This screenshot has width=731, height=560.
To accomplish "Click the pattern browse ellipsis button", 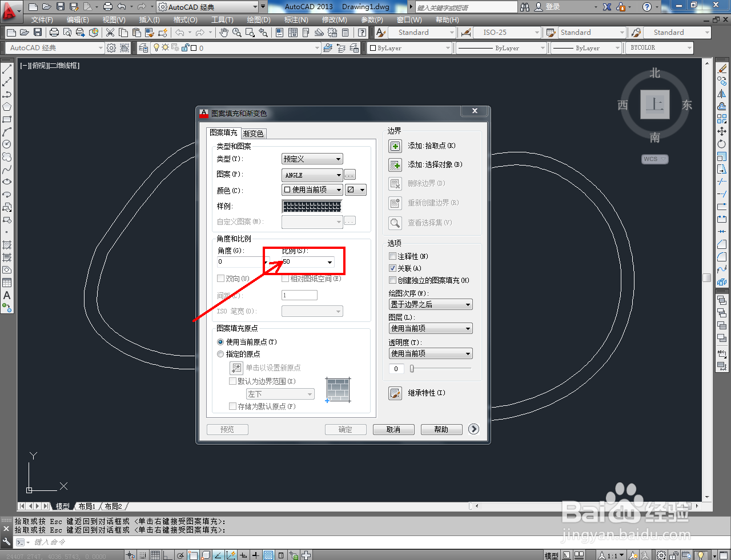I will click(350, 175).
